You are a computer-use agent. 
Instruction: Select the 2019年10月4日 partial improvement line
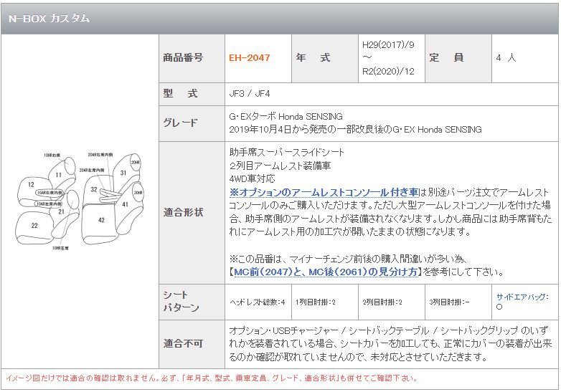tap(355, 130)
